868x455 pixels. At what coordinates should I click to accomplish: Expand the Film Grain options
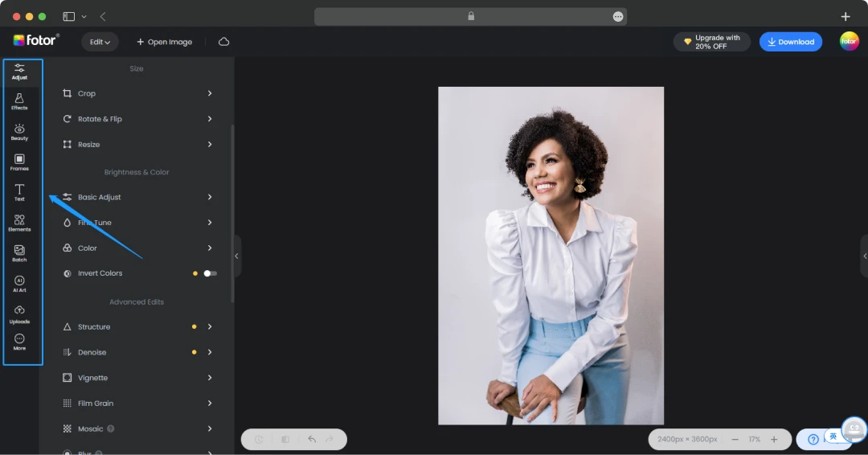(209, 403)
